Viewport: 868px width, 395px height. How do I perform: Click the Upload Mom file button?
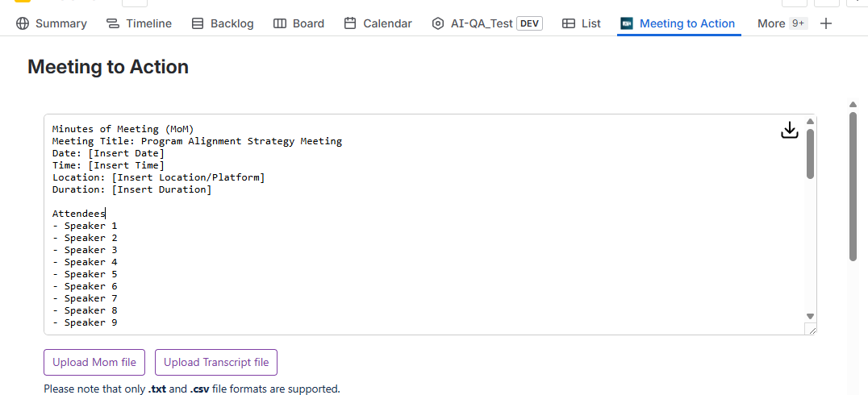94,363
